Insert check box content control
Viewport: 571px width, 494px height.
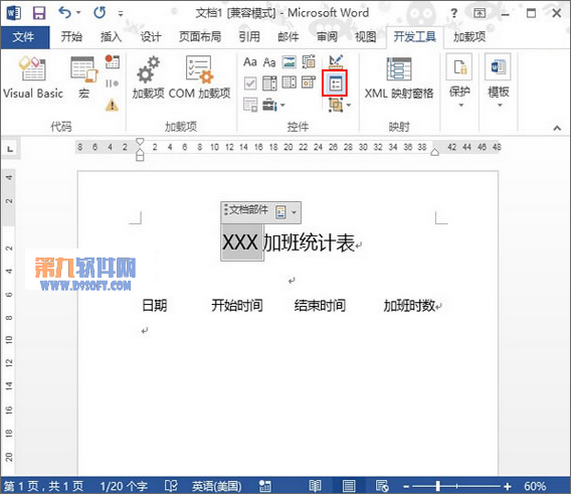pos(250,83)
